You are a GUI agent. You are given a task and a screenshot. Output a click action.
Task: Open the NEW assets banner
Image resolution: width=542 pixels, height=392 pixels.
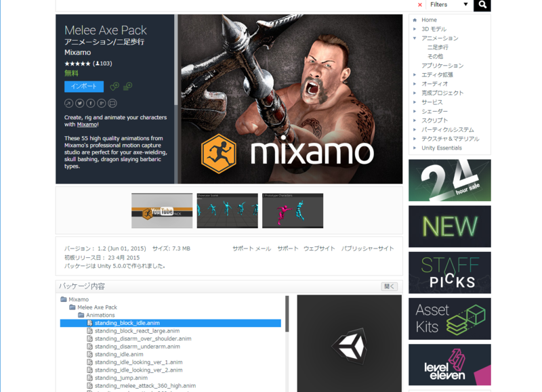(x=450, y=227)
